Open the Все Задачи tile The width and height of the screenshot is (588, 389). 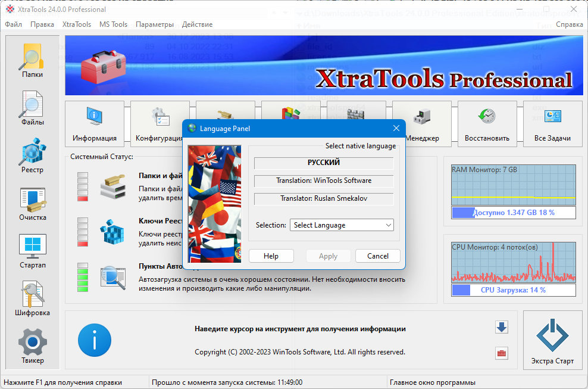pos(552,123)
